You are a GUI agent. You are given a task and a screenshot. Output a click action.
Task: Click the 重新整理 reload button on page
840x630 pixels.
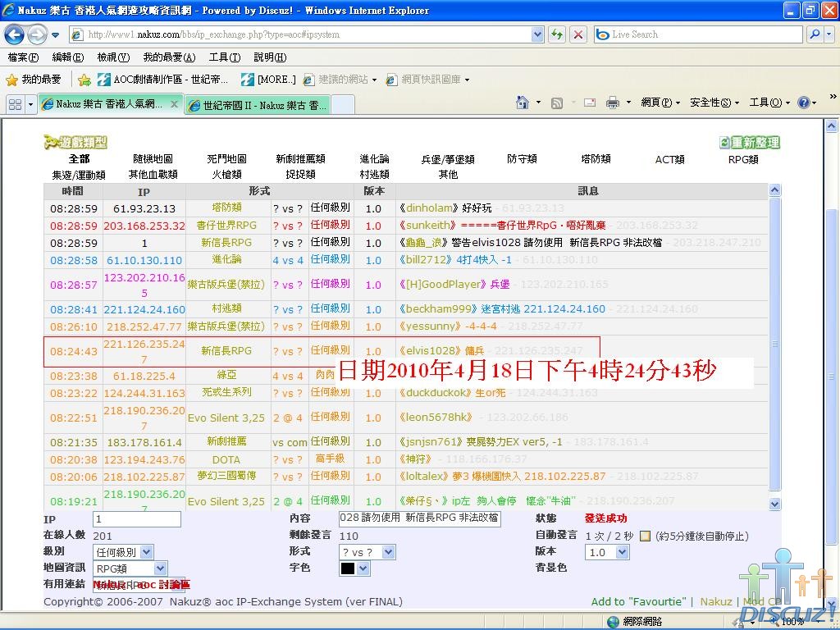point(749,143)
